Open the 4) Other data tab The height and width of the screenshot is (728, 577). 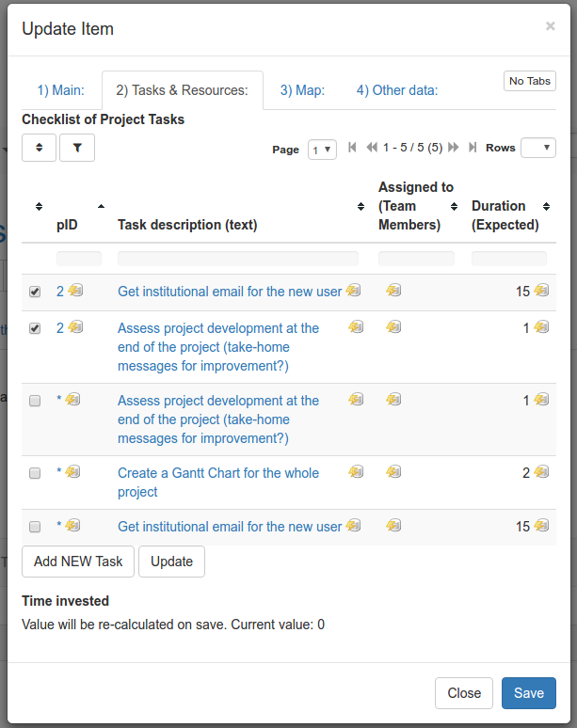[396, 90]
